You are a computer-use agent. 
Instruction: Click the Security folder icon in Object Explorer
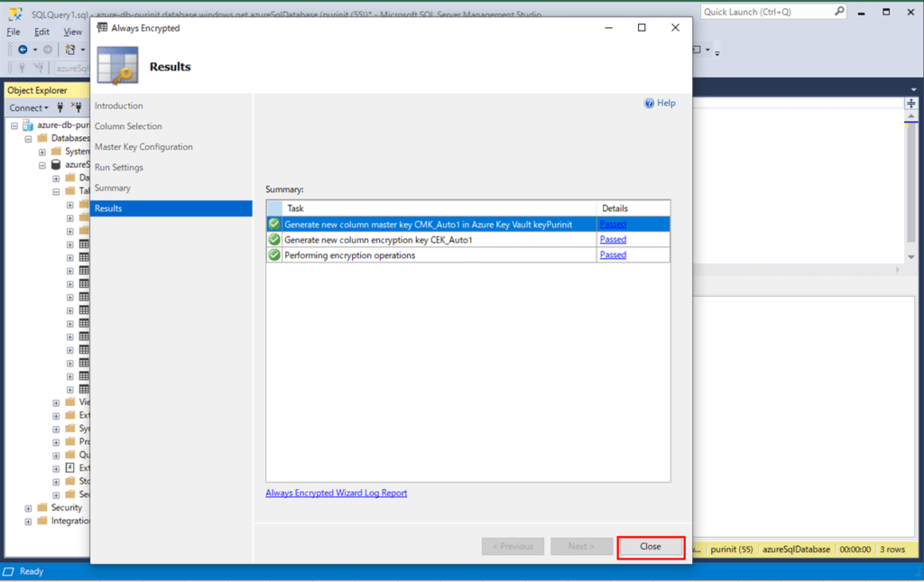pos(44,507)
